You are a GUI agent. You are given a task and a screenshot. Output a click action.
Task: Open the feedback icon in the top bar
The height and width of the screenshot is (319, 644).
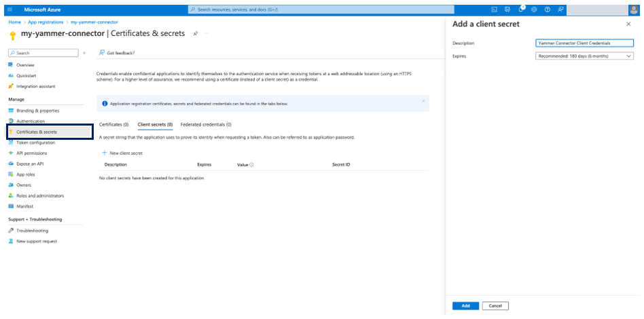560,10
